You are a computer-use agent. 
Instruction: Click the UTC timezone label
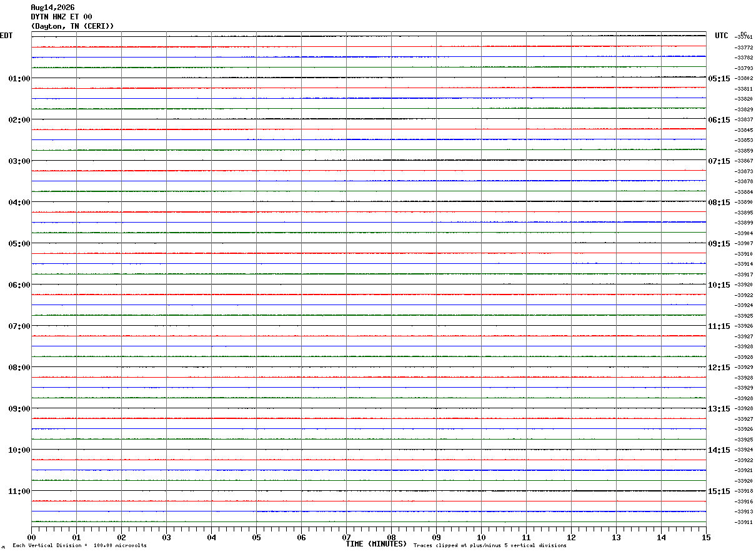point(722,36)
